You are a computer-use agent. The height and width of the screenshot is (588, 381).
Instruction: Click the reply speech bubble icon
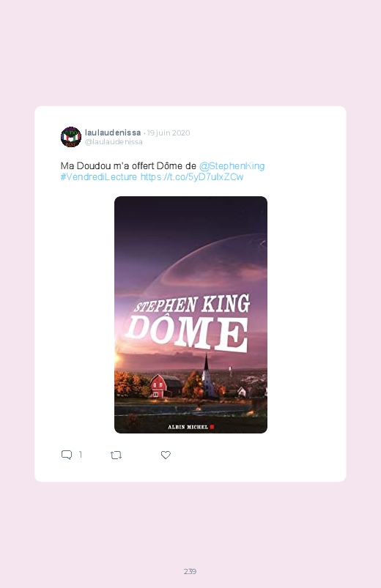(67, 455)
